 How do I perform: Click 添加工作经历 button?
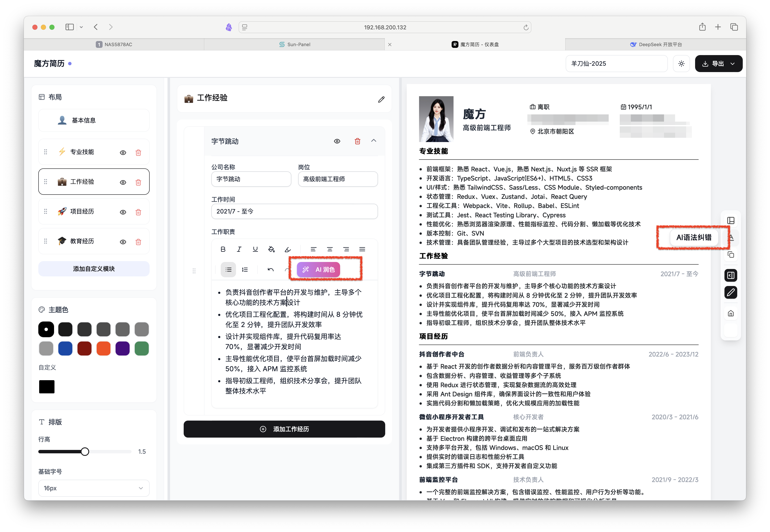[x=284, y=429]
